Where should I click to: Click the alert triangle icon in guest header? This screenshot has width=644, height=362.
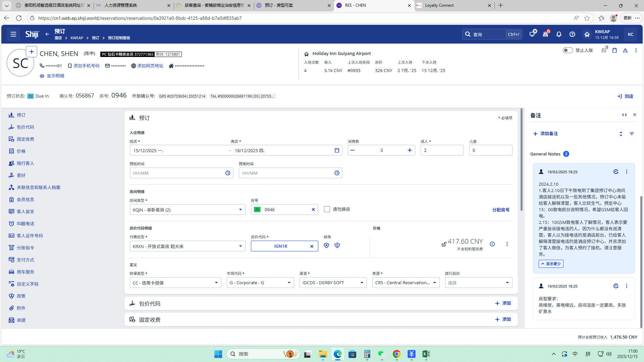(x=625, y=50)
